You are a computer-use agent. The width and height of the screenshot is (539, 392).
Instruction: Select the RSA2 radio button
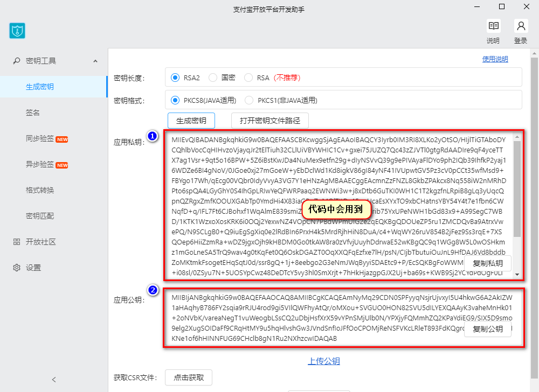(175, 78)
